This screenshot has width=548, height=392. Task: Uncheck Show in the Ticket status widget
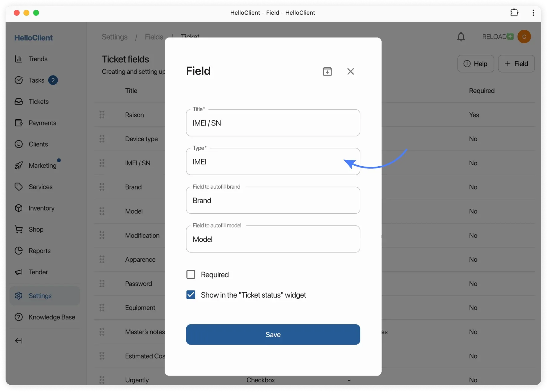pos(191,295)
